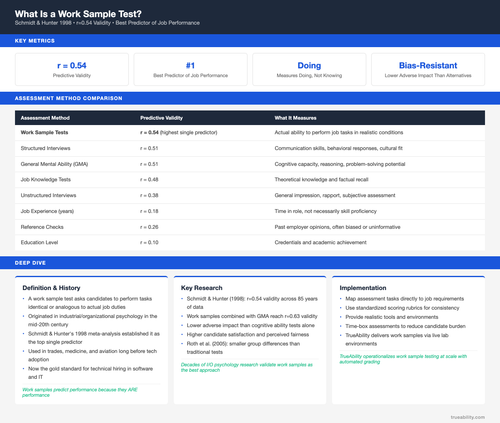This screenshot has width=500, height=423.
Task: Click the title 'What Is a Work Sample Test?'
Action: (78, 14)
